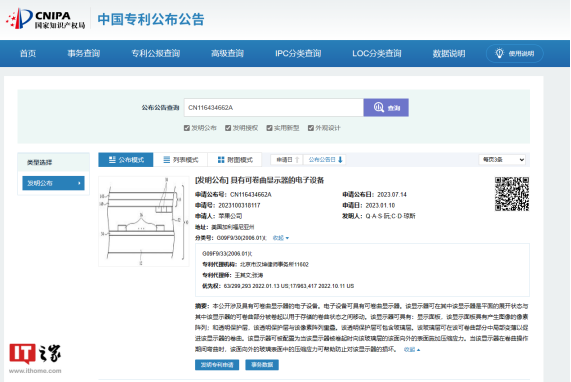Collapse the classification number details
Screen dimensions: 571x382
coord(280,238)
